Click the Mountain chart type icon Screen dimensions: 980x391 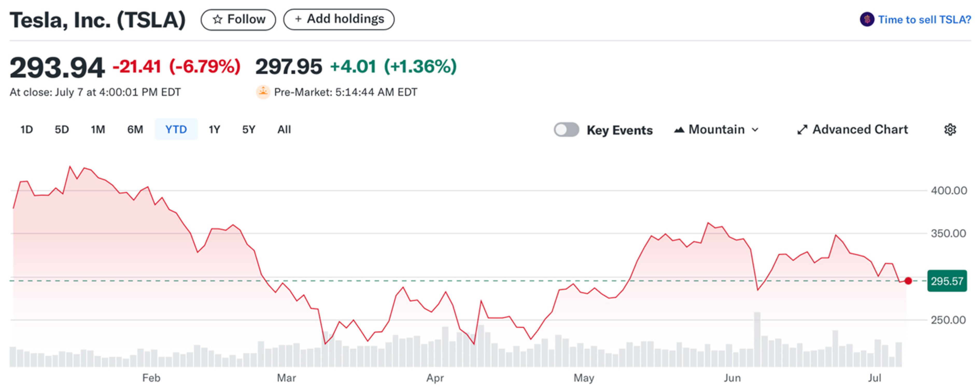coord(679,130)
